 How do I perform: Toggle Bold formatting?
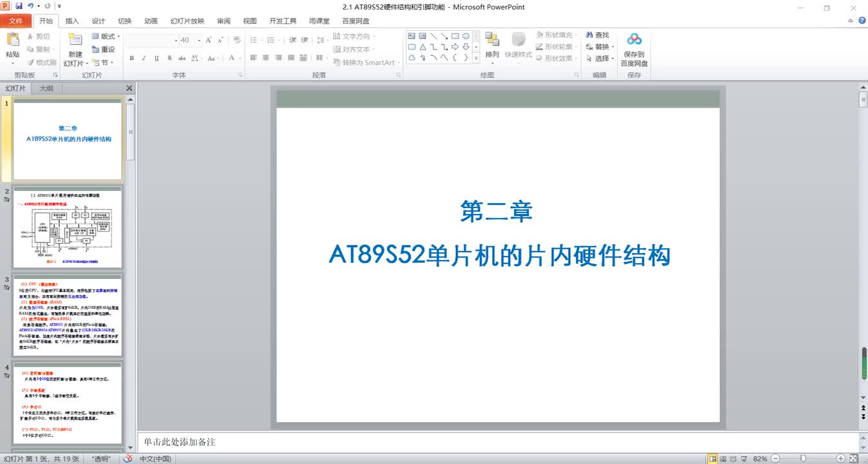pyautogui.click(x=132, y=58)
